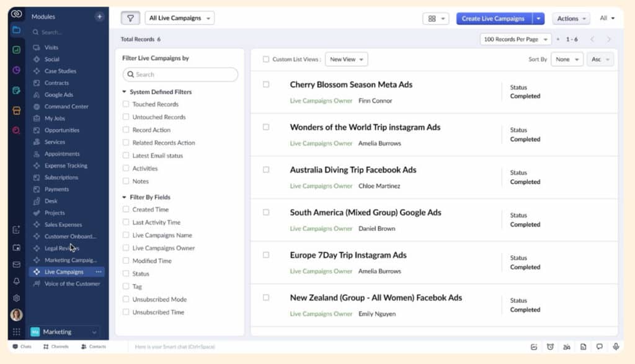The height and width of the screenshot is (364, 635).
Task: Open the Google Ads module
Action: 58,95
